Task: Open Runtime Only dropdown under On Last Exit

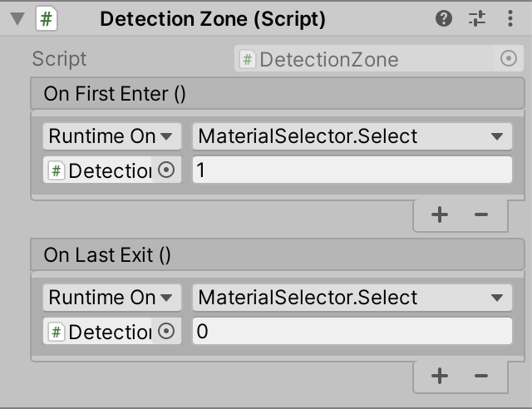Action: pyautogui.click(x=111, y=298)
